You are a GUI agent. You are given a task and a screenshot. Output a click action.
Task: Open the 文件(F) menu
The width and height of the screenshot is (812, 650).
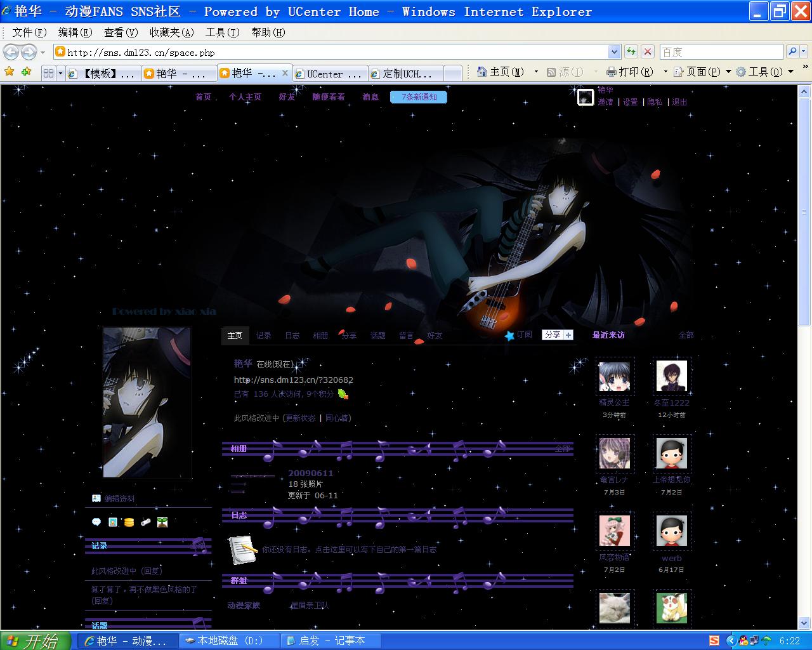tap(29, 32)
